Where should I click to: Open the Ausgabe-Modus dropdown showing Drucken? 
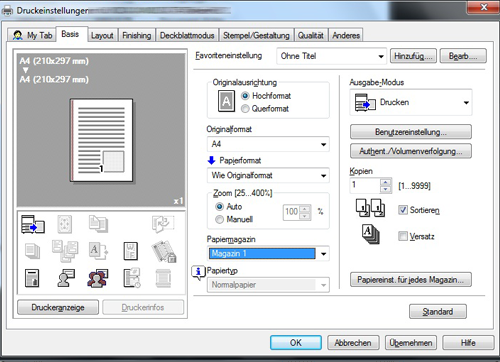[411, 102]
